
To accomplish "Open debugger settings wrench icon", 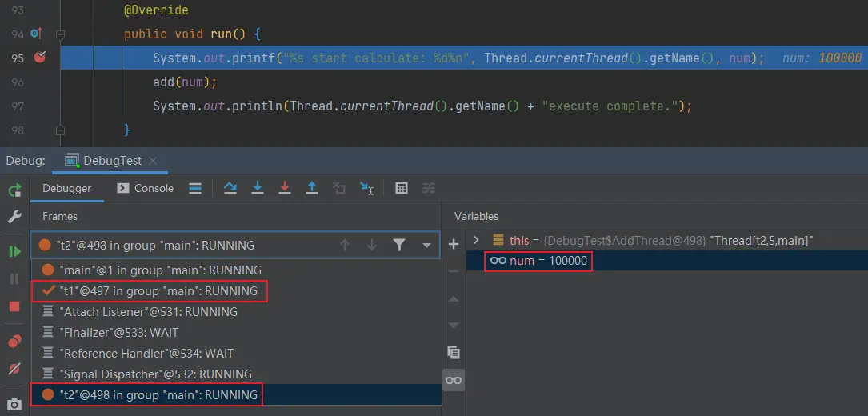I will pos(14,217).
